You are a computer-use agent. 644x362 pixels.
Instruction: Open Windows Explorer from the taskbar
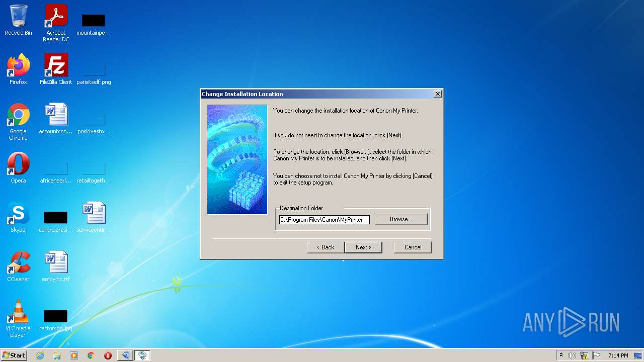[x=57, y=355]
